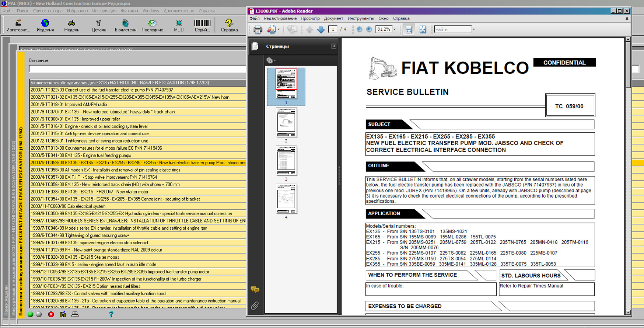Screen dimensions: 644x328
Task: Open the attachments paperclip panel
Action: tap(255, 306)
